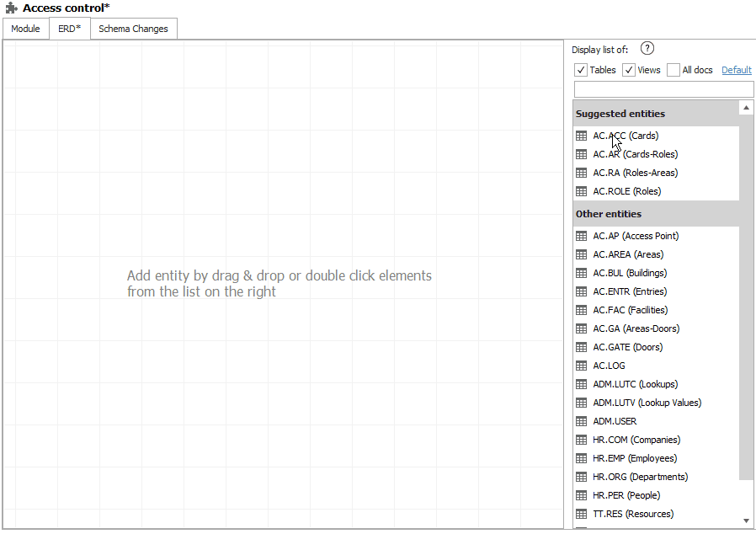This screenshot has height=534, width=756.
Task: Disable the Views checkbox
Action: click(x=628, y=70)
